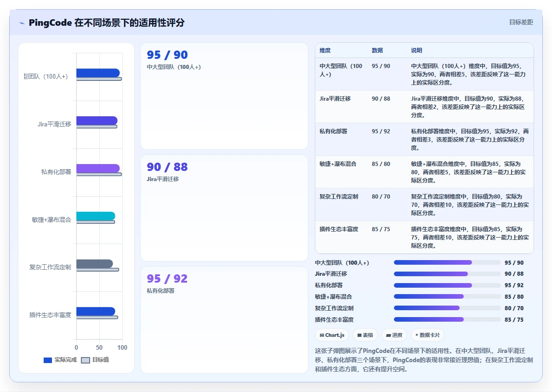Click the cyan 敏捷+瀑布混合 chart bar
The height and width of the screenshot is (392, 552).
click(96, 216)
